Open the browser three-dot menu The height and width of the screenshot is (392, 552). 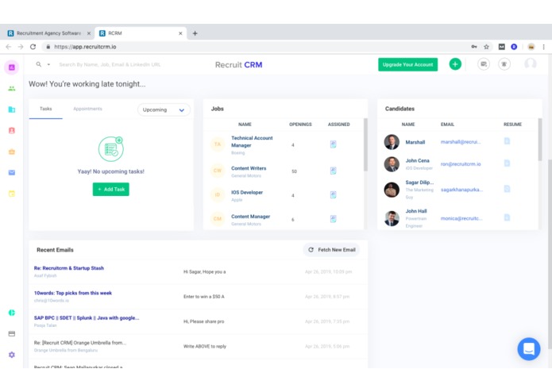[543, 47]
